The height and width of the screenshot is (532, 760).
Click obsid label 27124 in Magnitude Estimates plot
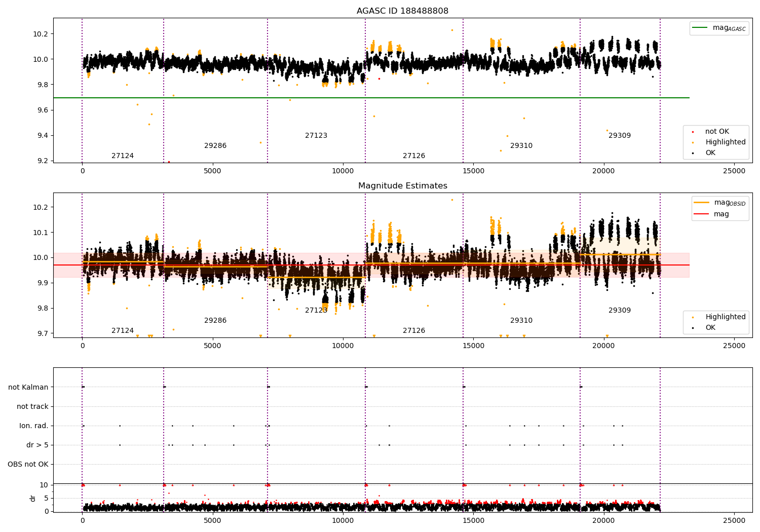[x=123, y=331]
